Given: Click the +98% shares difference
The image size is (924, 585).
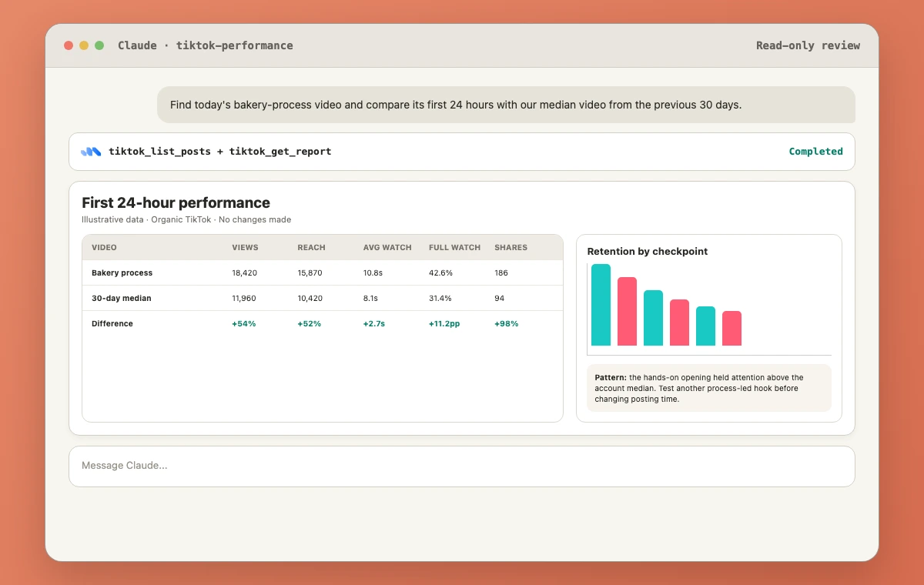Looking at the screenshot, I should 507,323.
